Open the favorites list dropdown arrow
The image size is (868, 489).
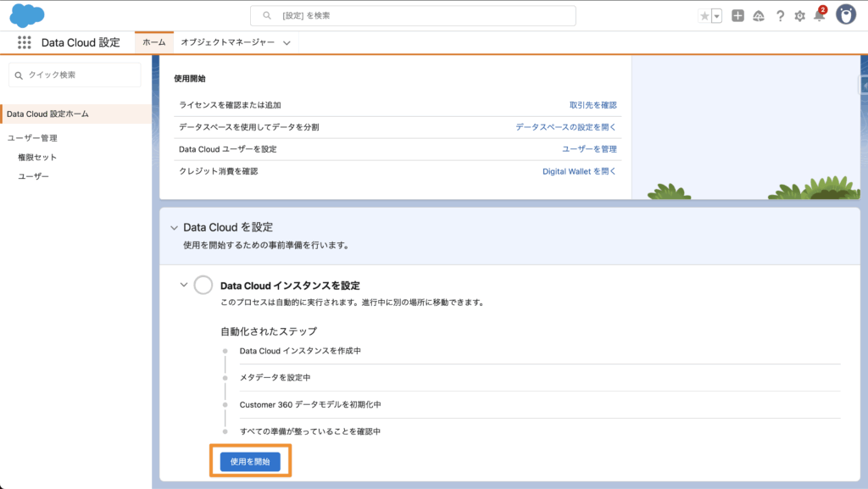717,16
